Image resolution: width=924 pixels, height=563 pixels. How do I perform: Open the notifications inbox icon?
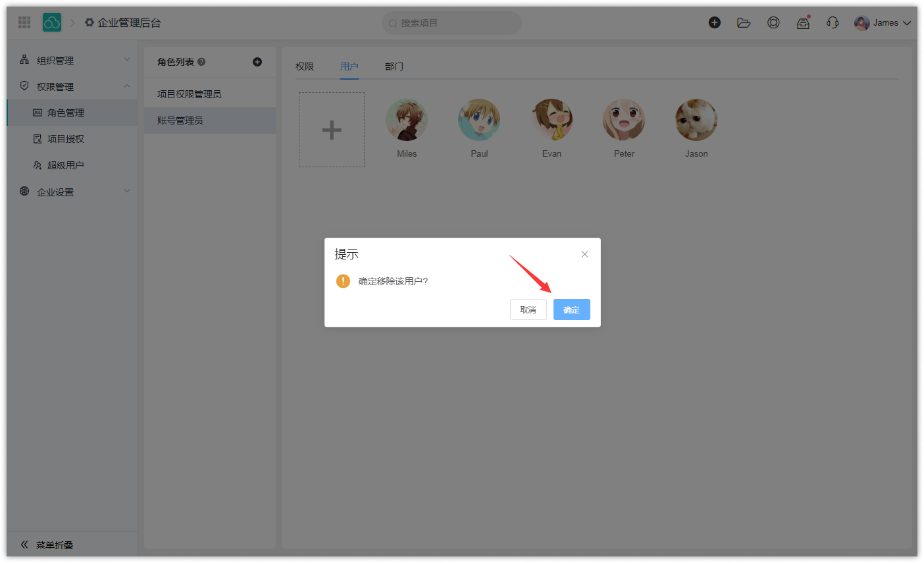tap(803, 23)
